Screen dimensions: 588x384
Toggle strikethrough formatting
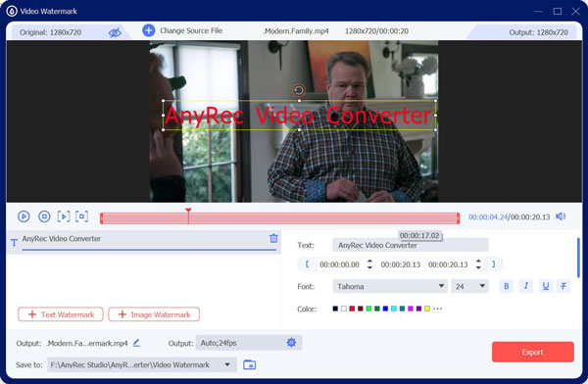pos(563,286)
